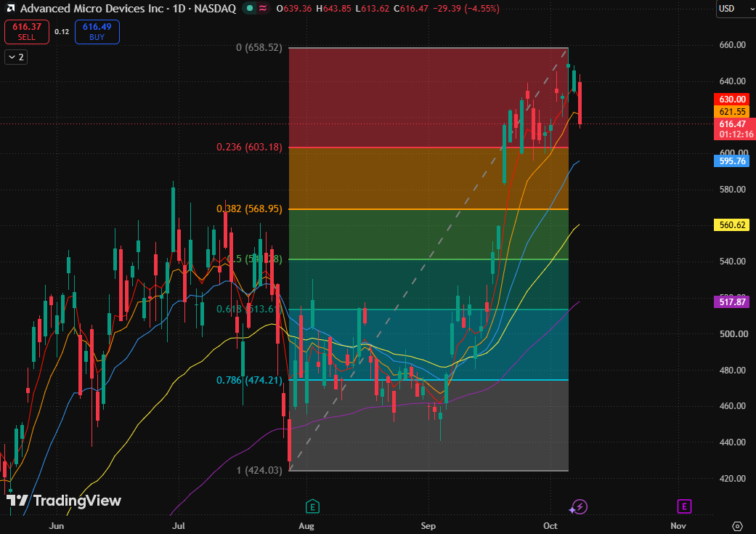This screenshot has height=534, width=756.
Task: Open the green earnings E marker near Aug
Action: [312, 506]
